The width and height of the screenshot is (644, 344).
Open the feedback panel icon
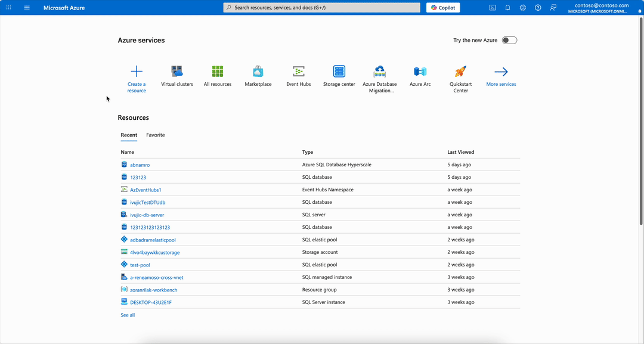coord(552,7)
